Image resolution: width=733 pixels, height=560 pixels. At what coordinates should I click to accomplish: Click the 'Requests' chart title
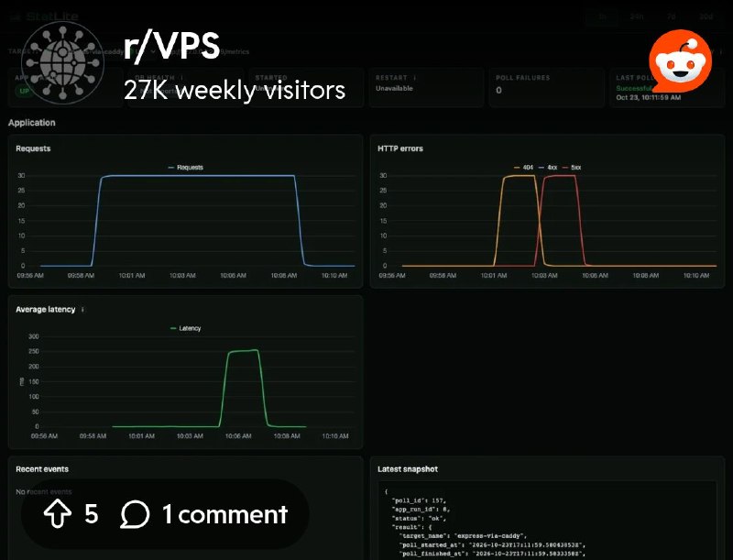click(33, 148)
